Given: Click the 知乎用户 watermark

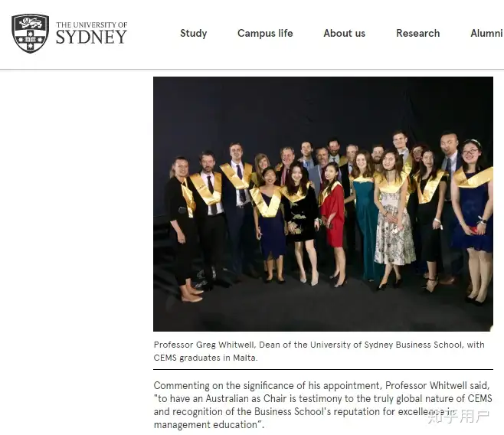Looking at the screenshot, I should click(458, 417).
